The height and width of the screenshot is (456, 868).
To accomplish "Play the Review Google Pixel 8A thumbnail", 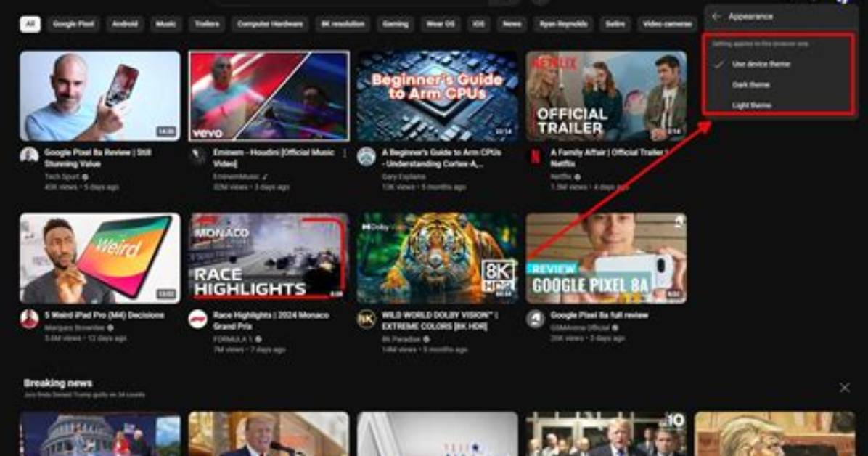I will (606, 258).
